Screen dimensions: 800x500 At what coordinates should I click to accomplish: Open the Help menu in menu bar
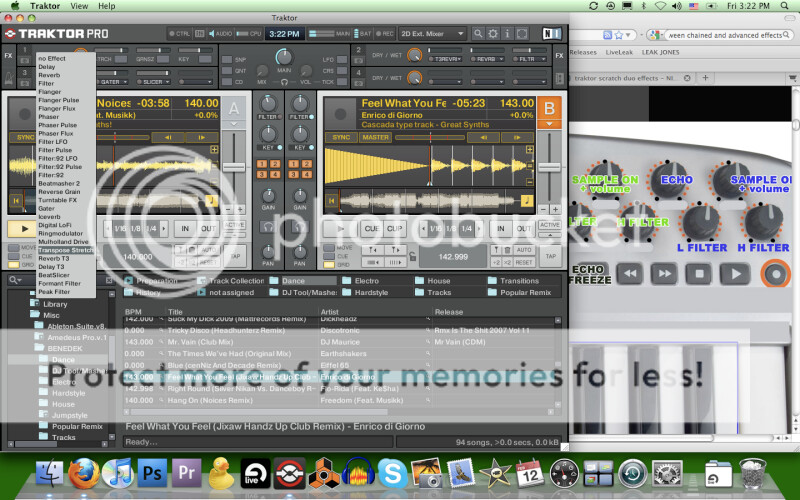click(107, 6)
